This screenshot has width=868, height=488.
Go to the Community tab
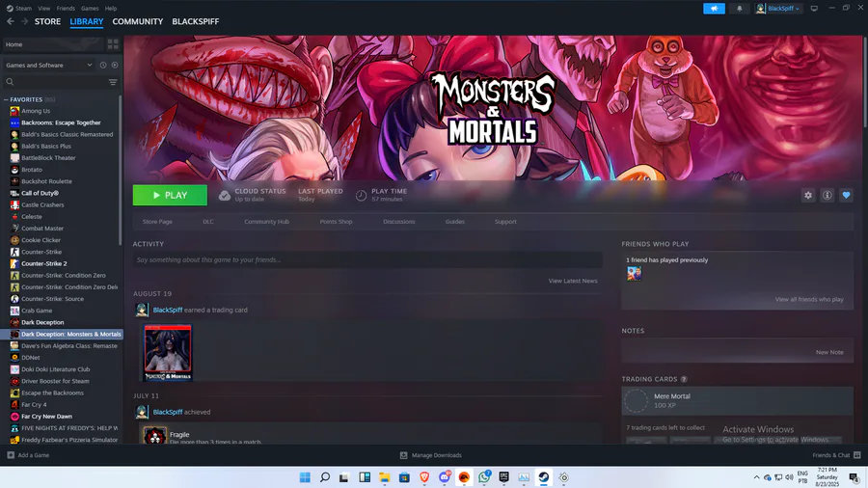(137, 21)
